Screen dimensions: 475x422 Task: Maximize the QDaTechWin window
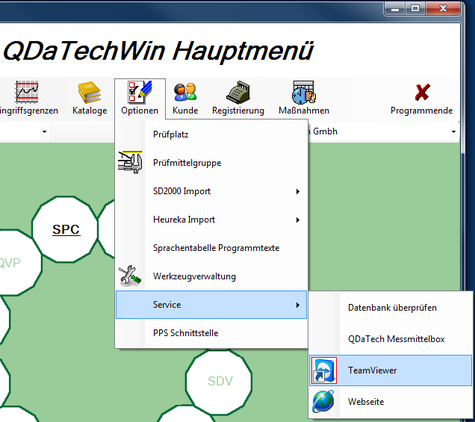click(x=415, y=9)
